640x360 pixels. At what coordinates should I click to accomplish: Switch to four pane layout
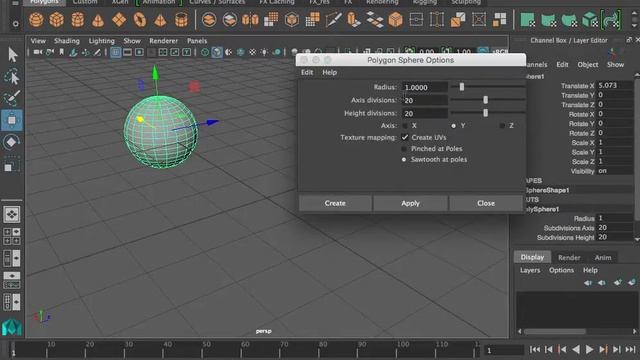click(12, 236)
